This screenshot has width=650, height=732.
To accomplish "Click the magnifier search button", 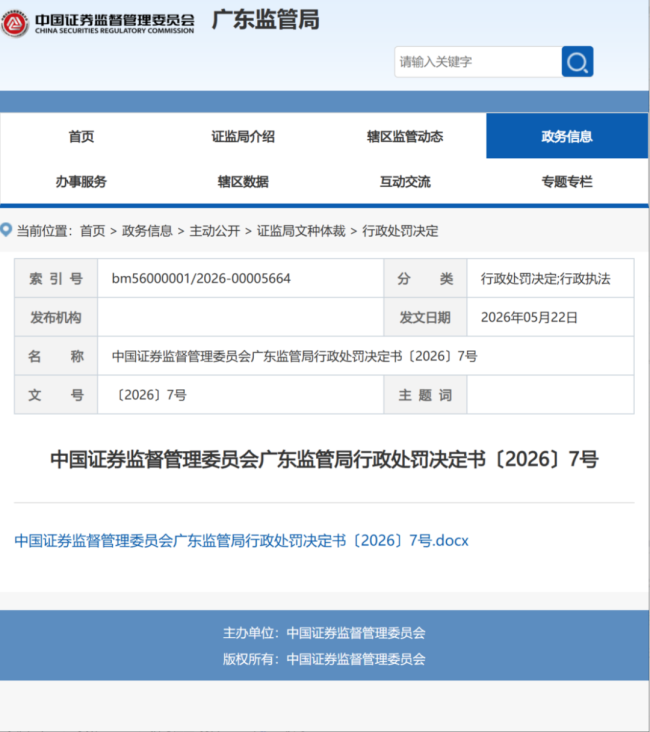I will point(578,62).
